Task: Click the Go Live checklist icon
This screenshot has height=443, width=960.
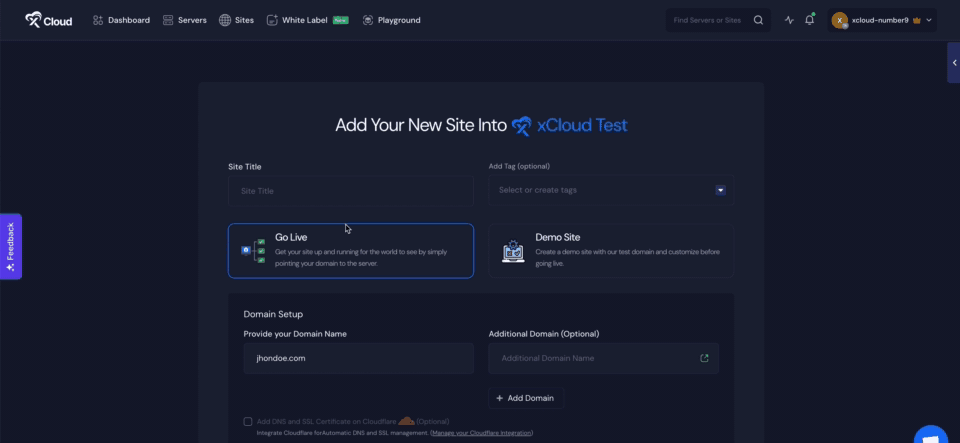Action: pos(253,251)
